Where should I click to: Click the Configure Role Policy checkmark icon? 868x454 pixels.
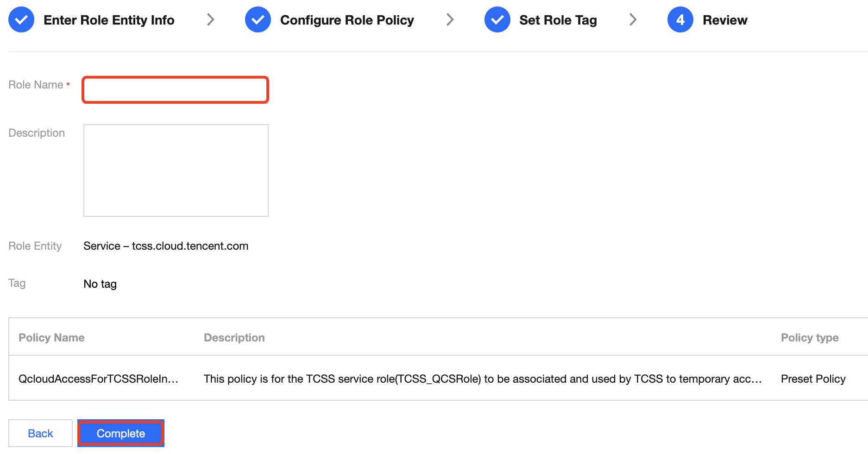[x=258, y=20]
